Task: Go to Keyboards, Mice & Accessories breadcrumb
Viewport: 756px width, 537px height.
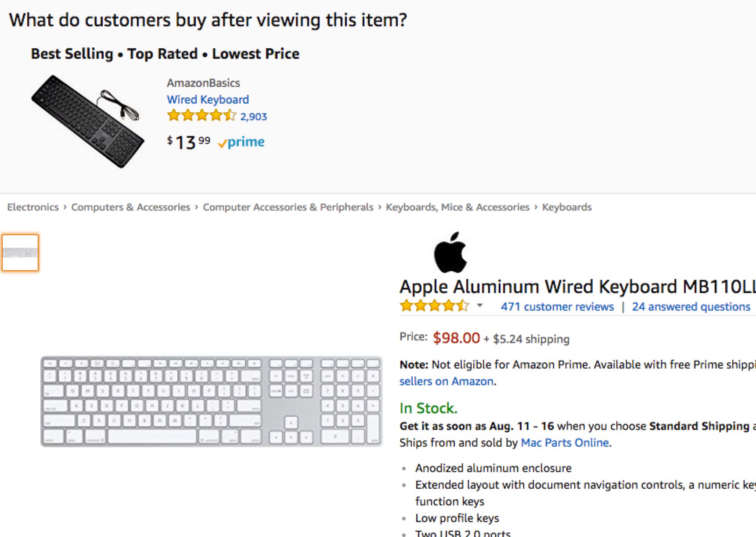Action: point(457,207)
